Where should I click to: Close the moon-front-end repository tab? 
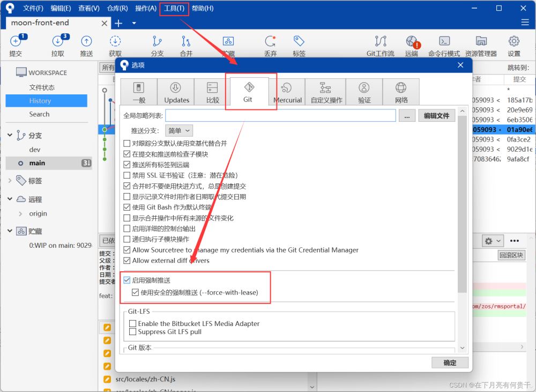click(x=105, y=23)
